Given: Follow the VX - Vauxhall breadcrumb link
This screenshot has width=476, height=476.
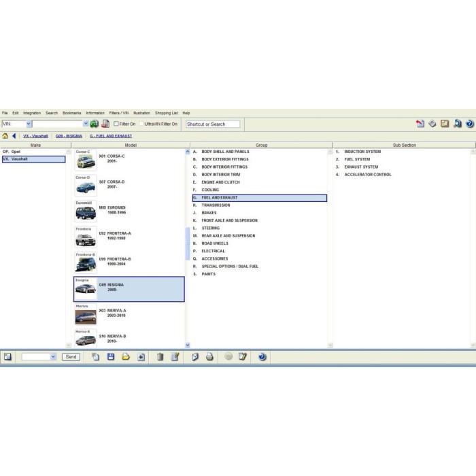Looking at the screenshot, I should tap(35, 136).
